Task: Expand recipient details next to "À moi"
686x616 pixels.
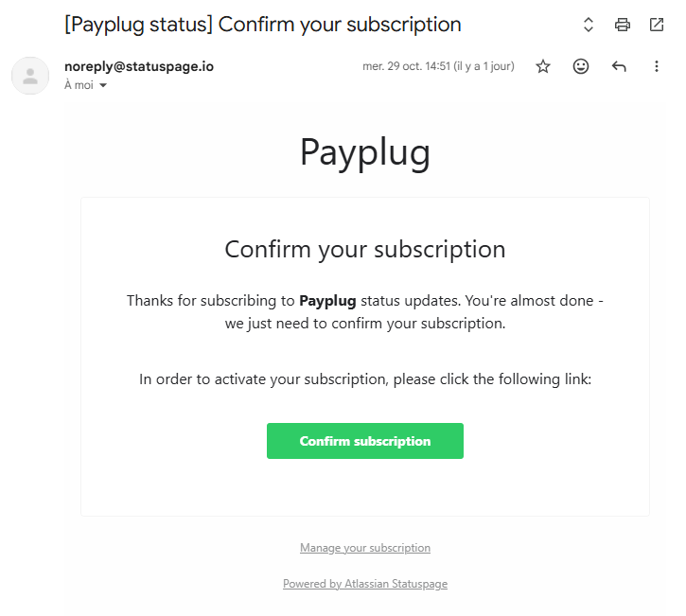Action: (x=103, y=86)
